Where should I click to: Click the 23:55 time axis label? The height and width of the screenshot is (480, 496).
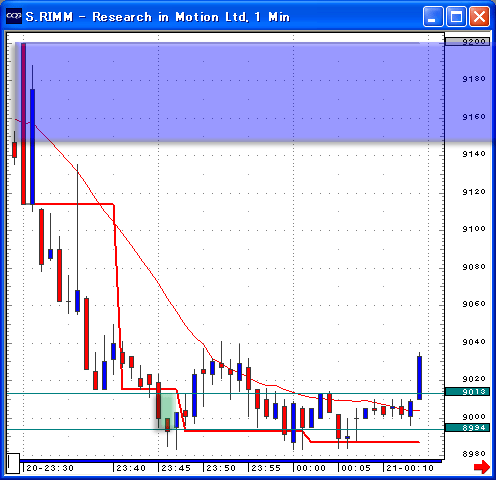[x=266, y=468]
